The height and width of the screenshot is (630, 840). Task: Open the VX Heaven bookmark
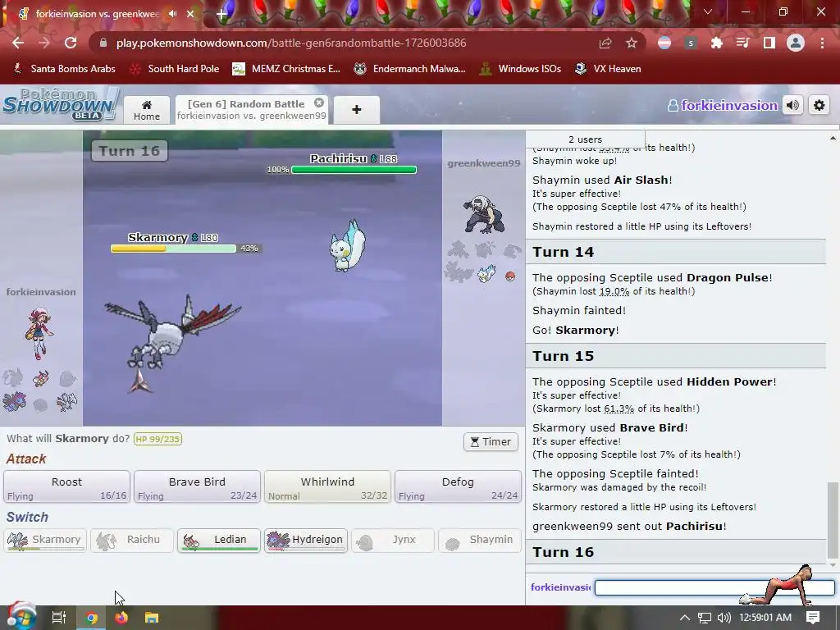coord(608,69)
